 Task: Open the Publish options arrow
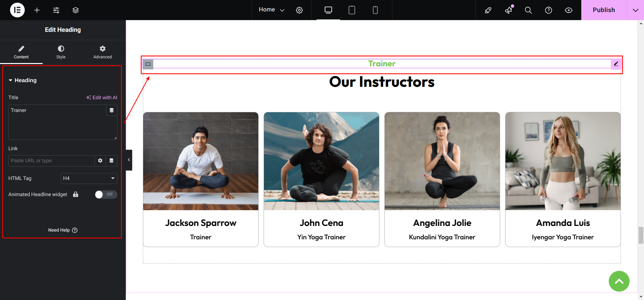point(635,10)
